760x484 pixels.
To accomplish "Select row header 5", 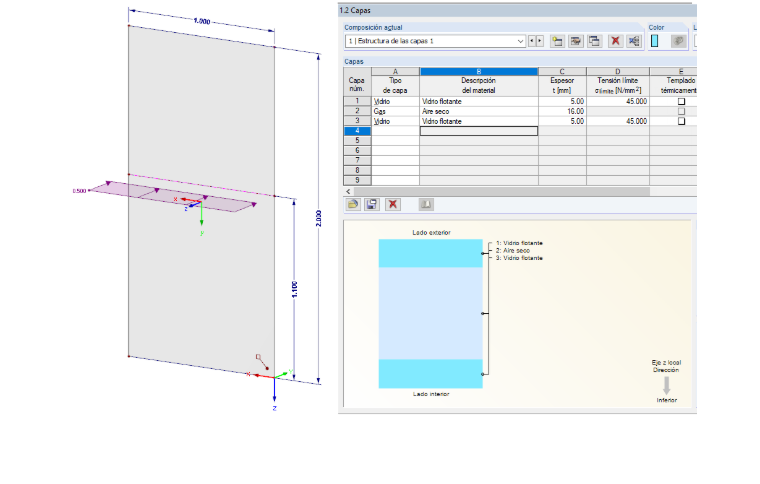I will (357, 141).
